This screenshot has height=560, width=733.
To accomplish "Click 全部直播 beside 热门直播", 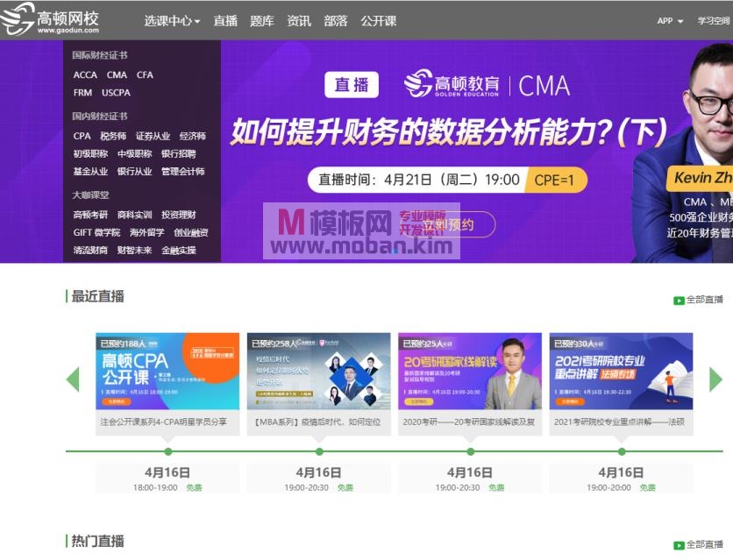I will pyautogui.click(x=704, y=544).
